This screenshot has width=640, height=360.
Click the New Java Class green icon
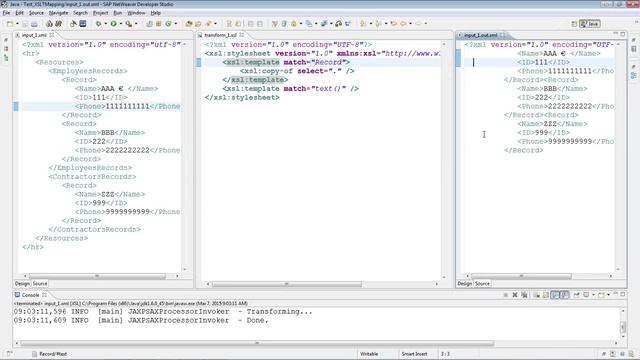(x=168, y=24)
